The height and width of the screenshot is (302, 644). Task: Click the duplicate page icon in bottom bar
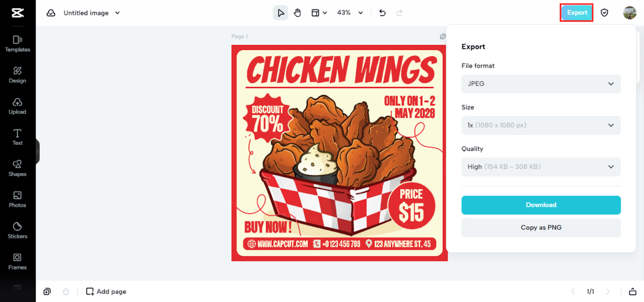click(47, 291)
